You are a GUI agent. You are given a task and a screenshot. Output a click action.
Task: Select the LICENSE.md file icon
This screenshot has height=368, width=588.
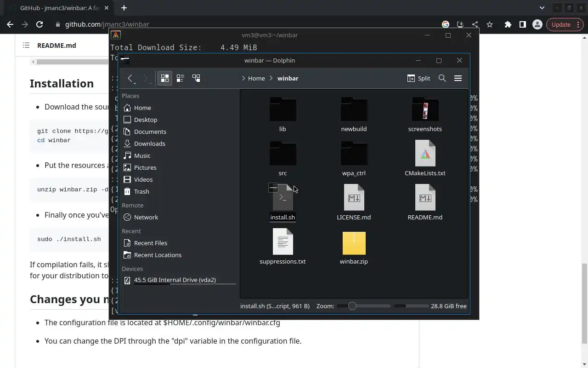354,197
